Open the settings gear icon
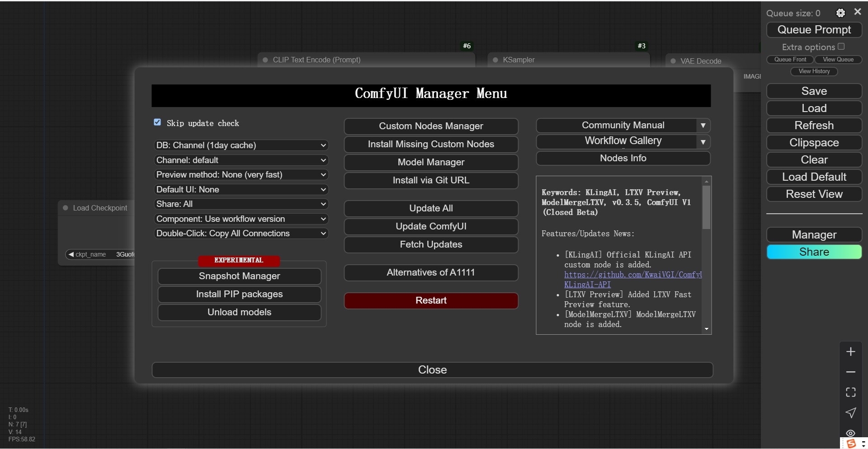The image size is (868, 449). (x=840, y=13)
